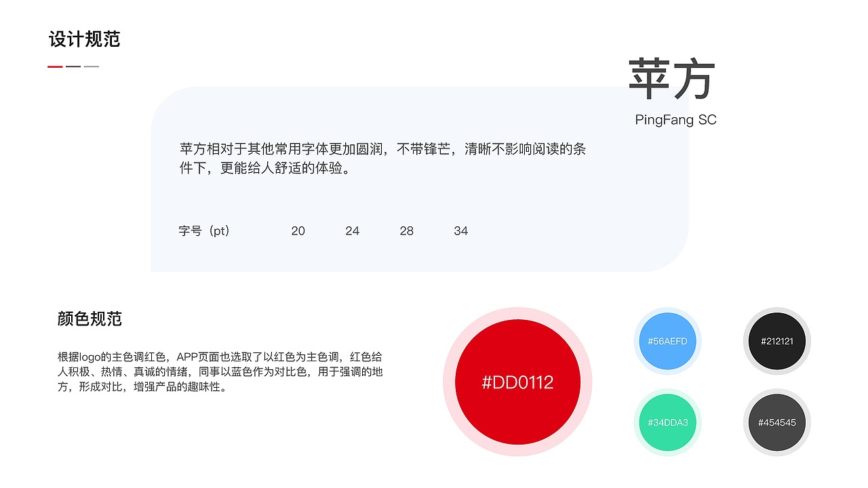Choose font size 28
The width and height of the screenshot is (868, 488).
(407, 231)
